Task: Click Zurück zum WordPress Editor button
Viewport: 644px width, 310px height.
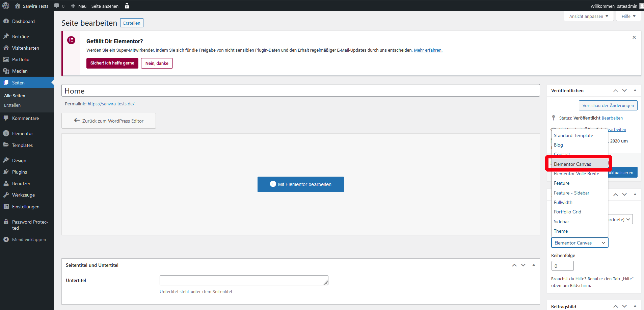Action: tap(109, 121)
